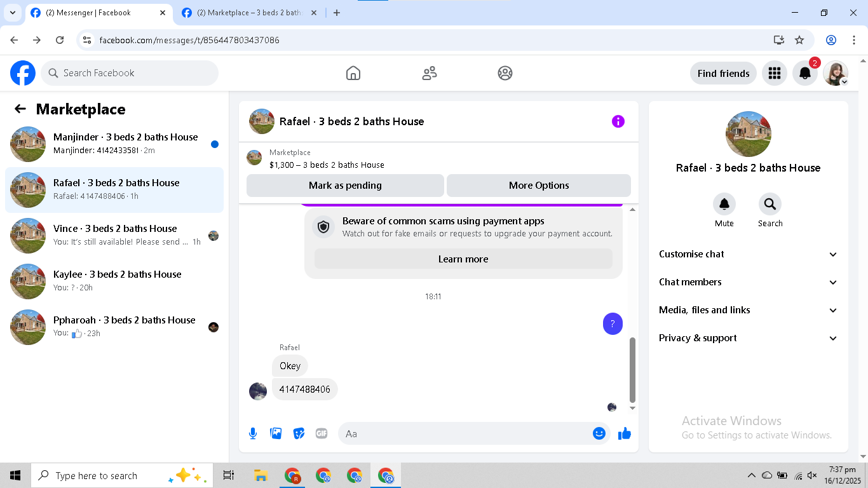The image size is (868, 488).
Task: Open File Explorer from taskbar
Action: click(x=260, y=475)
